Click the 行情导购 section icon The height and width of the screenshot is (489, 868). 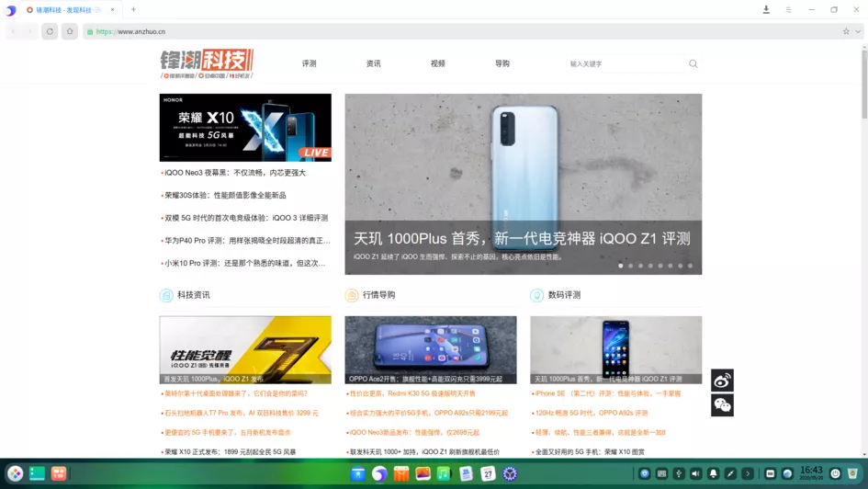click(352, 295)
